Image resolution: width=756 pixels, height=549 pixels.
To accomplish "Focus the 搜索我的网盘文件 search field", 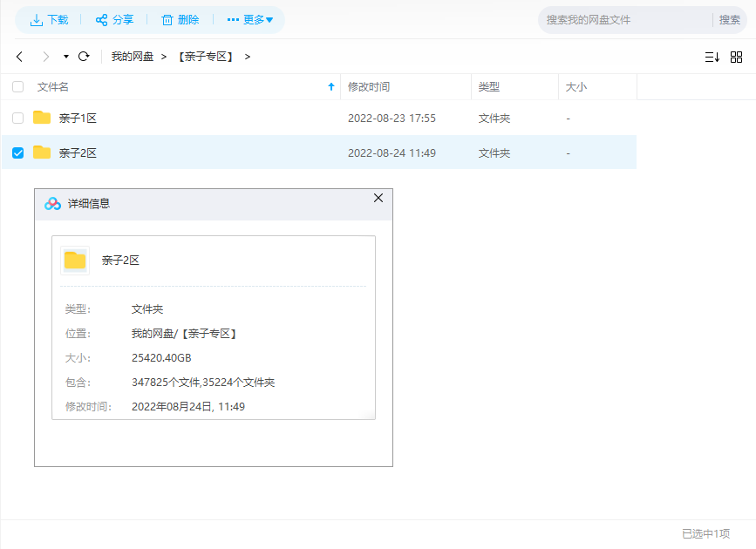I will 623,19.
